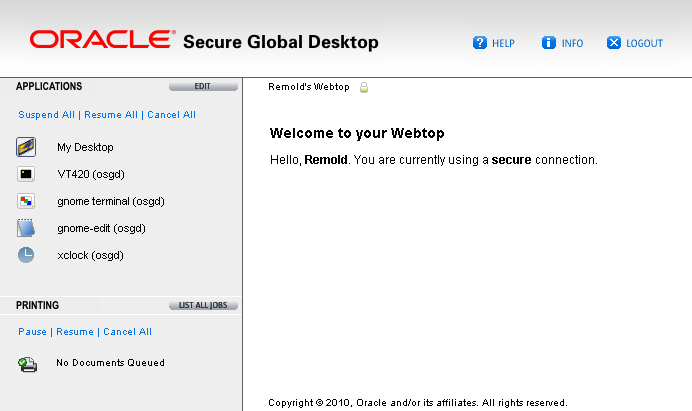
Task: Click the No Documents Queued text
Action: click(110, 362)
